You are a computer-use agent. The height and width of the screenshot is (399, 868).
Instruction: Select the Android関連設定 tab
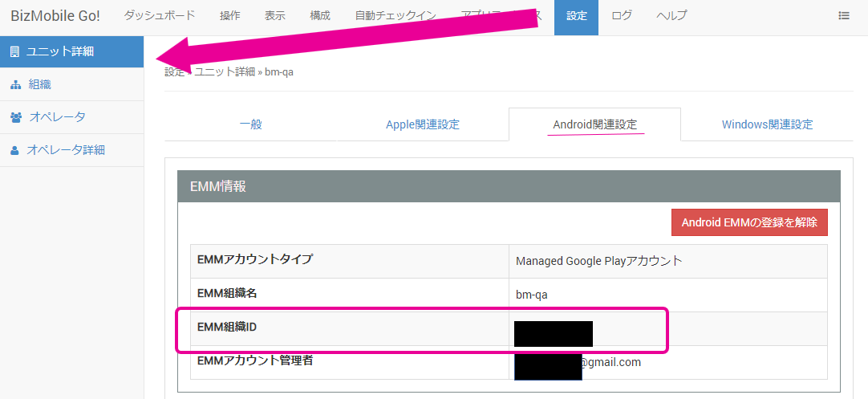click(594, 124)
